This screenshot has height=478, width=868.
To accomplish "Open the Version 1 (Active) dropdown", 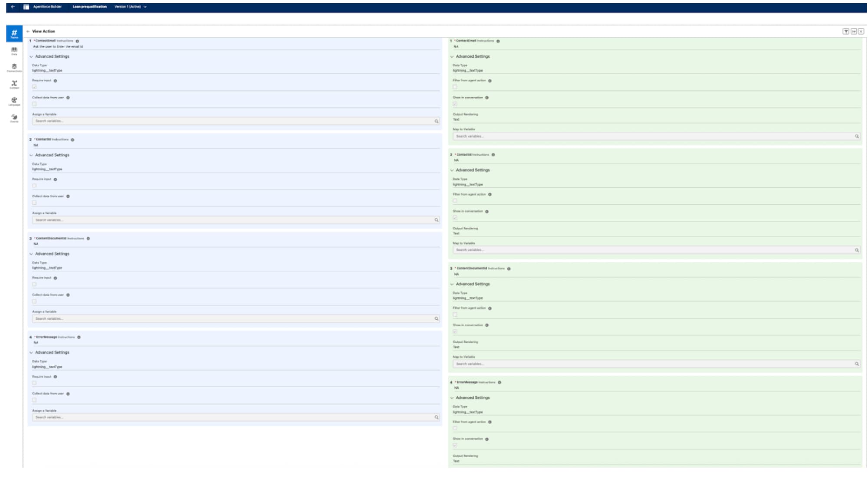I will point(129,7).
